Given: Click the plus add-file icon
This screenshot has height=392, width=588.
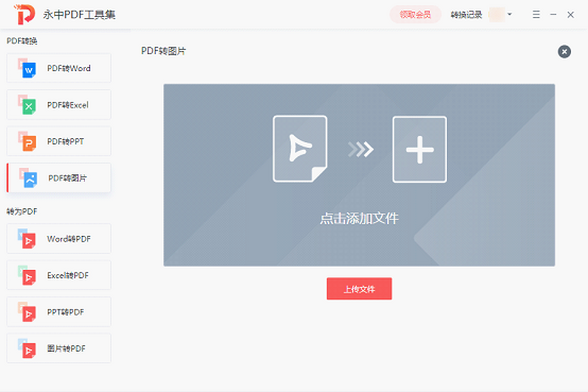Looking at the screenshot, I should 419,149.
